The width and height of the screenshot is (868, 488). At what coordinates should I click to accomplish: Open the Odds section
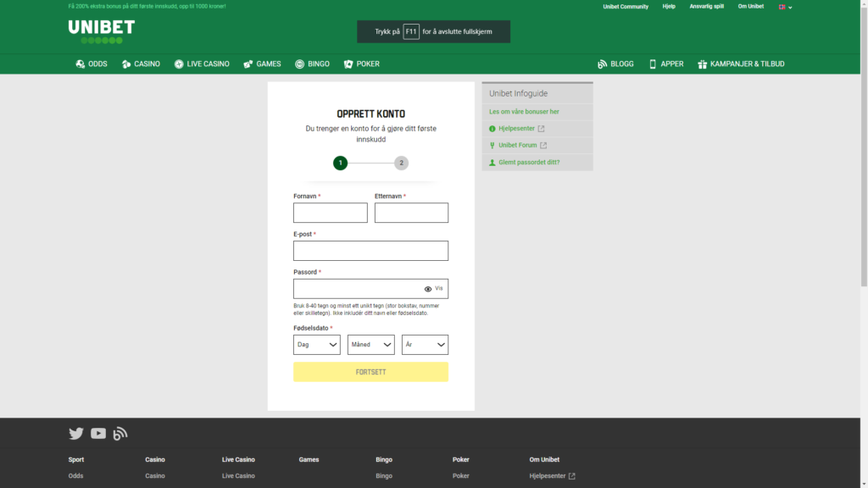(92, 64)
